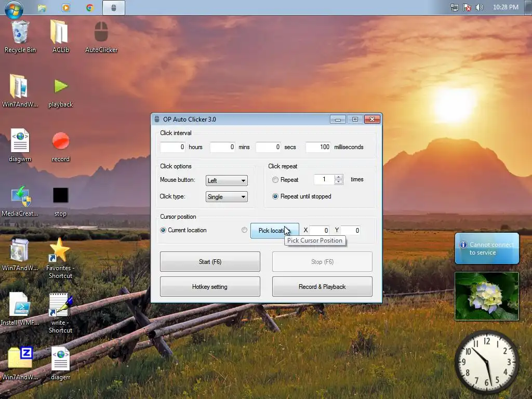Click the 10:28 PM taskbar clock
The height and width of the screenshot is (399, 532).
pos(506,7)
